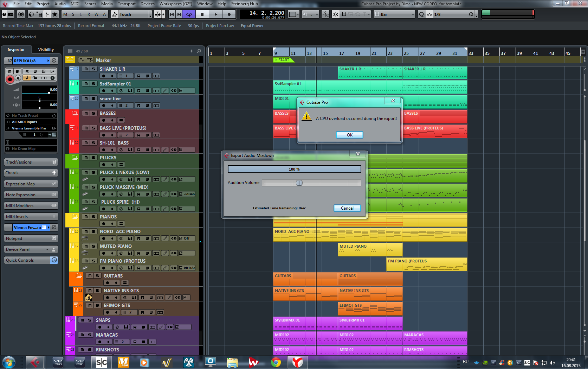
Task: Switch to the Visibility tab
Action: (46, 50)
